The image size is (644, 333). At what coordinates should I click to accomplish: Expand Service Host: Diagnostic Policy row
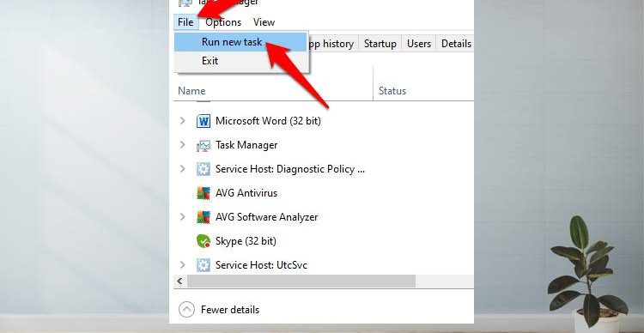coord(182,169)
